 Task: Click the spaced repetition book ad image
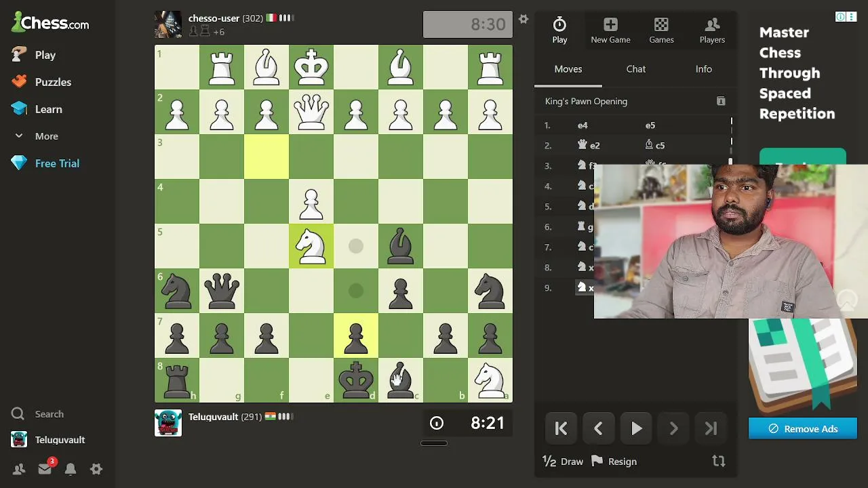click(x=803, y=366)
